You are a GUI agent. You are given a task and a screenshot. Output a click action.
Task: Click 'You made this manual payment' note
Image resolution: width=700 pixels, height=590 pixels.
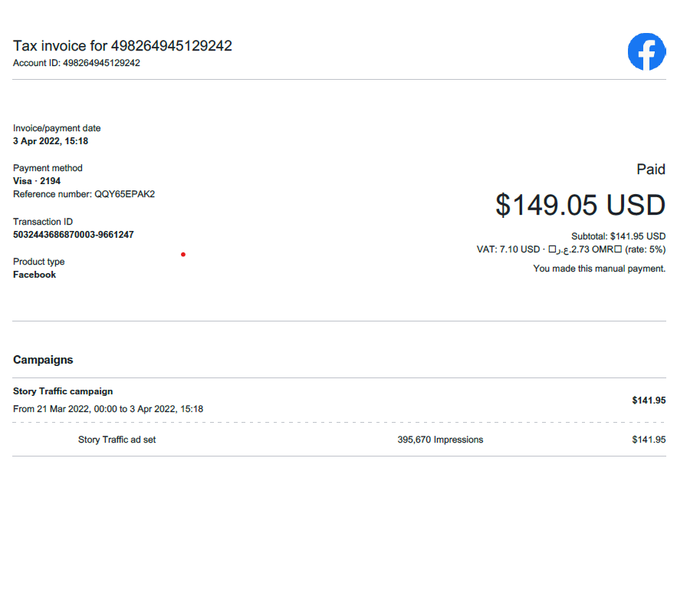(x=599, y=269)
